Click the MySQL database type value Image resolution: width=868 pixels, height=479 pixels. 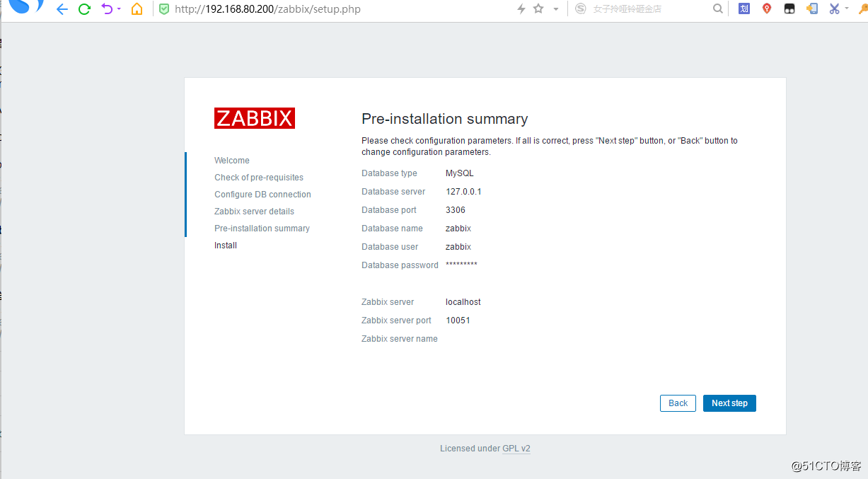[460, 173]
